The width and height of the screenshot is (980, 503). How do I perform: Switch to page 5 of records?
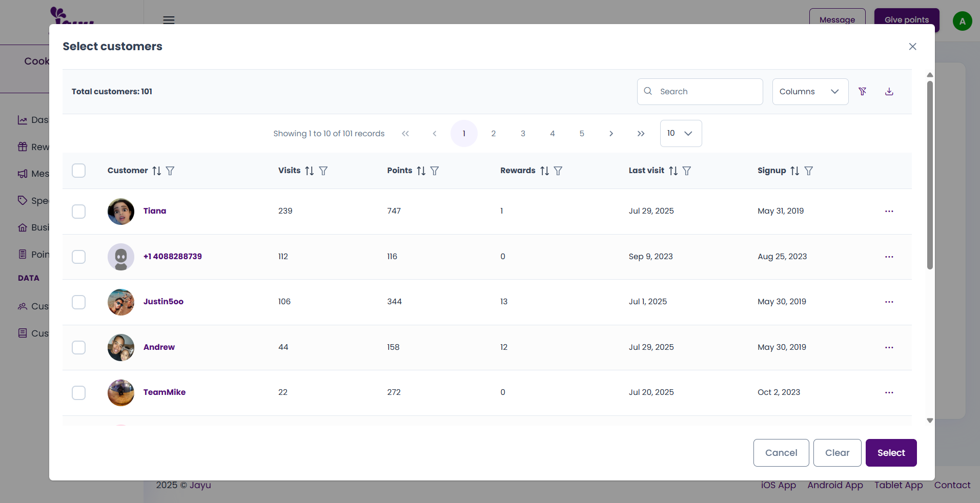tap(582, 134)
